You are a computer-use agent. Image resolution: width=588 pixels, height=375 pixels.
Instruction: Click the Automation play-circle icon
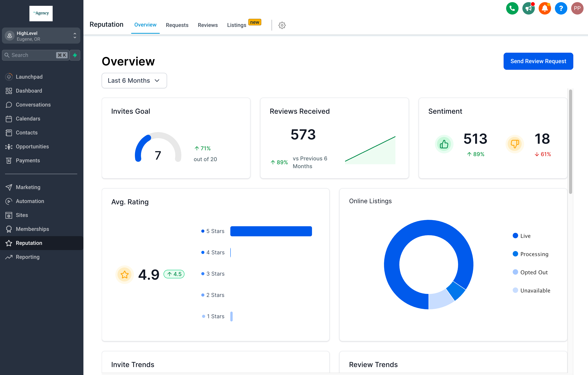click(9, 201)
